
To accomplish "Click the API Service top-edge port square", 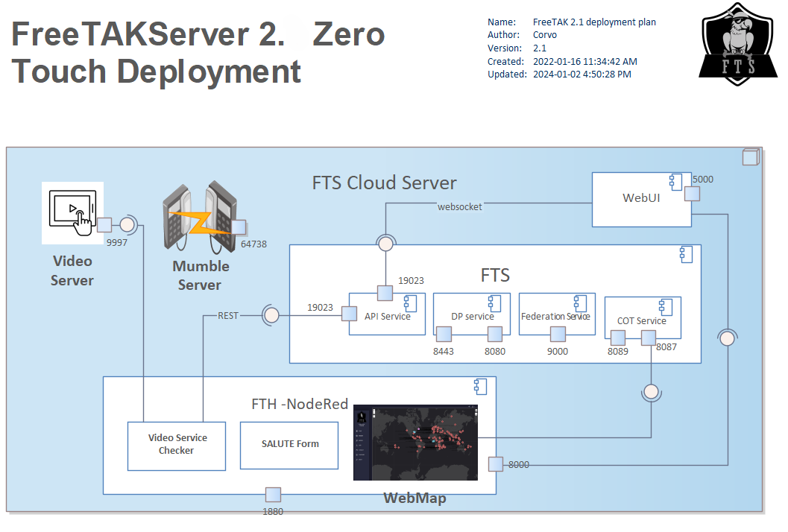I will pyautogui.click(x=385, y=293).
